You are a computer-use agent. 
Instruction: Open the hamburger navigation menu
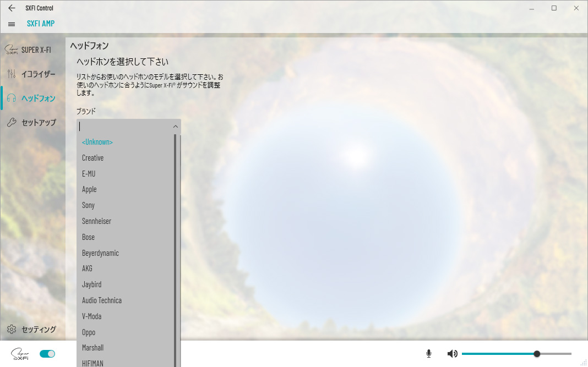(x=12, y=24)
